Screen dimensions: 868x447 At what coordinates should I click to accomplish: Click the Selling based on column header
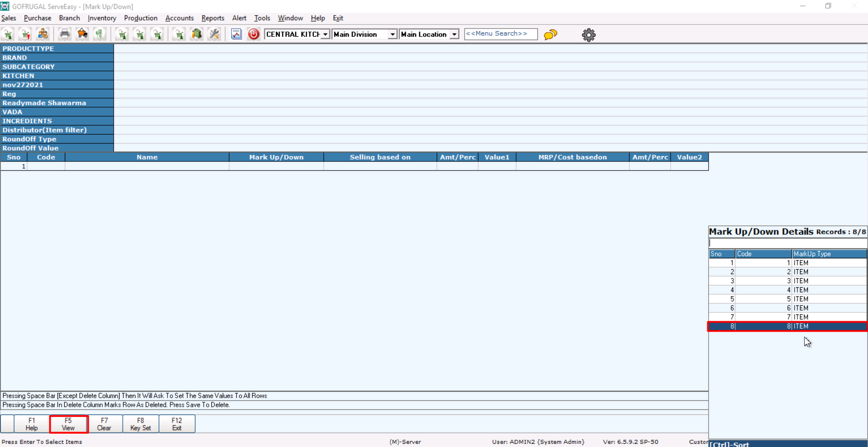click(x=380, y=157)
